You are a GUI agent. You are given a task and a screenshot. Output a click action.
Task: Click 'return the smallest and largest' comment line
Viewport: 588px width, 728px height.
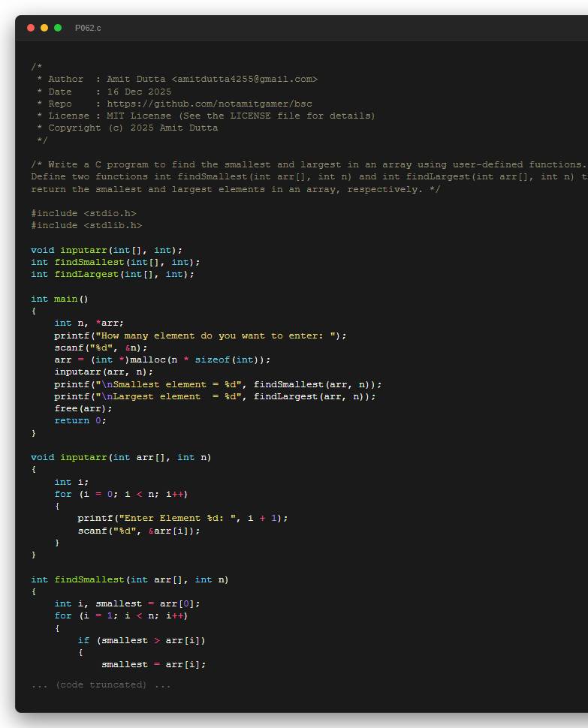coord(236,189)
